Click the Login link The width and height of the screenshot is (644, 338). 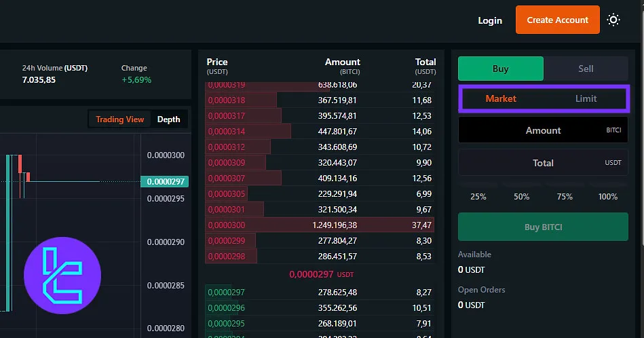pyautogui.click(x=489, y=20)
